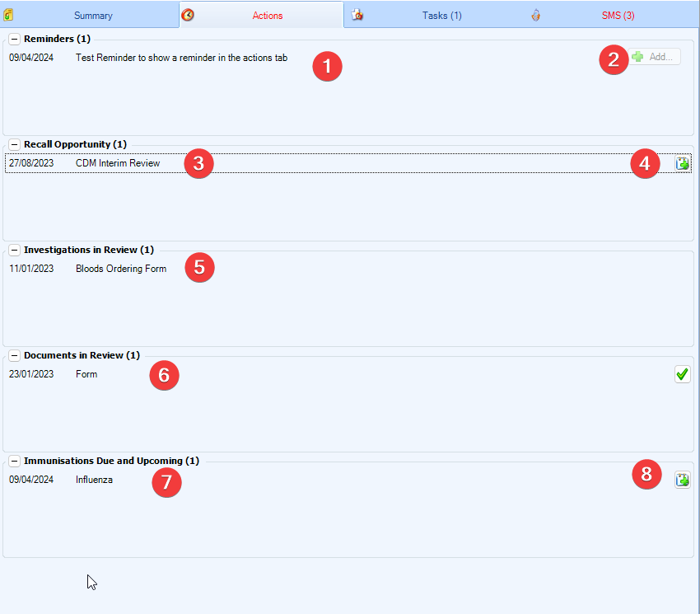Click the green checkmark beside Form document
The width and height of the screenshot is (700, 614).
(x=682, y=375)
